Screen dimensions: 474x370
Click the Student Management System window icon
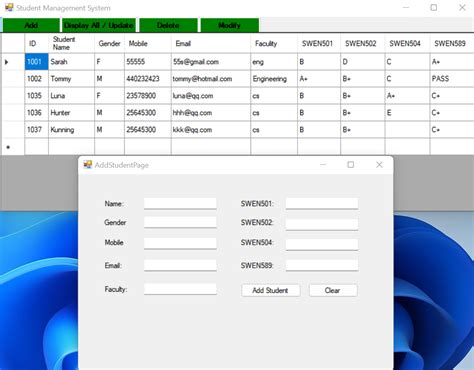coord(9,7)
